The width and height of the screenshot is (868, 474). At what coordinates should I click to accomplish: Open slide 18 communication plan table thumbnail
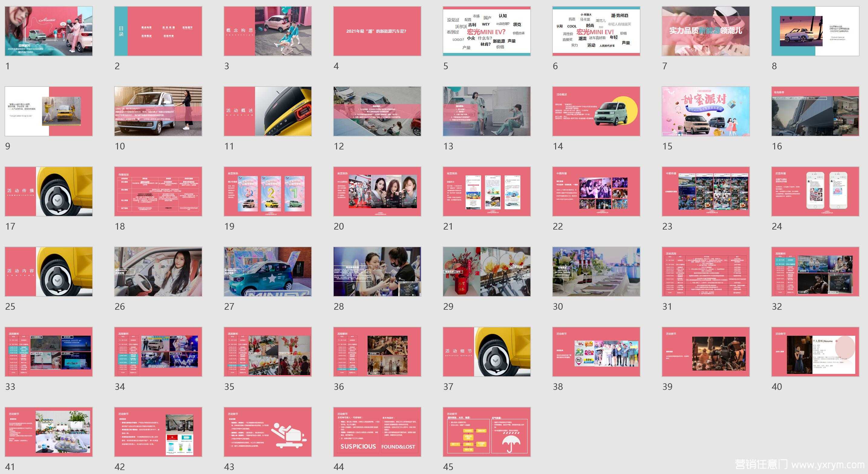click(x=158, y=191)
